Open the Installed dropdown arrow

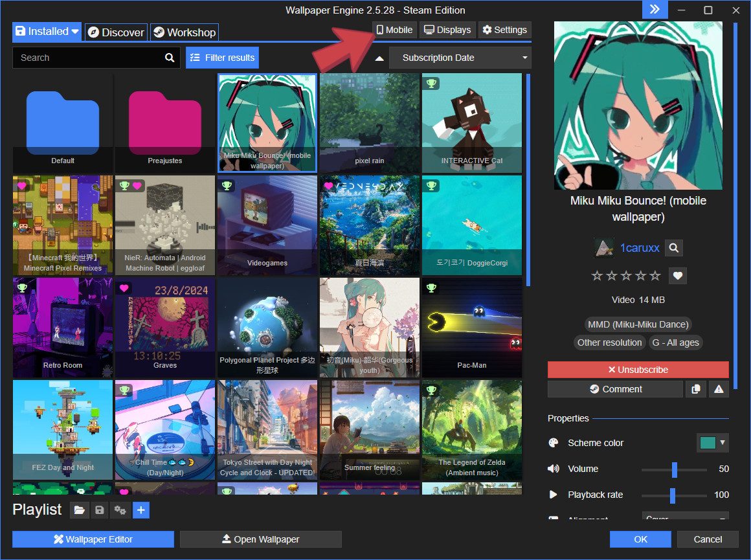[75, 32]
